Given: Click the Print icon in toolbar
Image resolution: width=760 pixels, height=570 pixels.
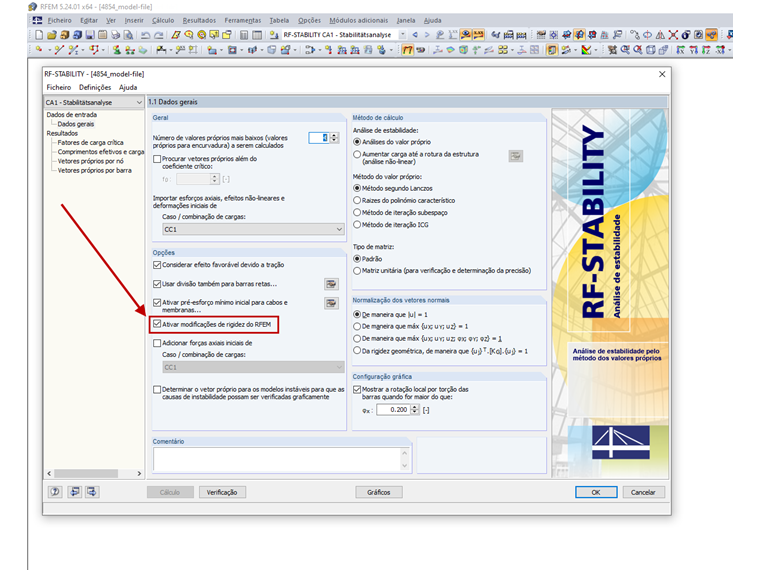Looking at the screenshot, I should pyautogui.click(x=115, y=35).
